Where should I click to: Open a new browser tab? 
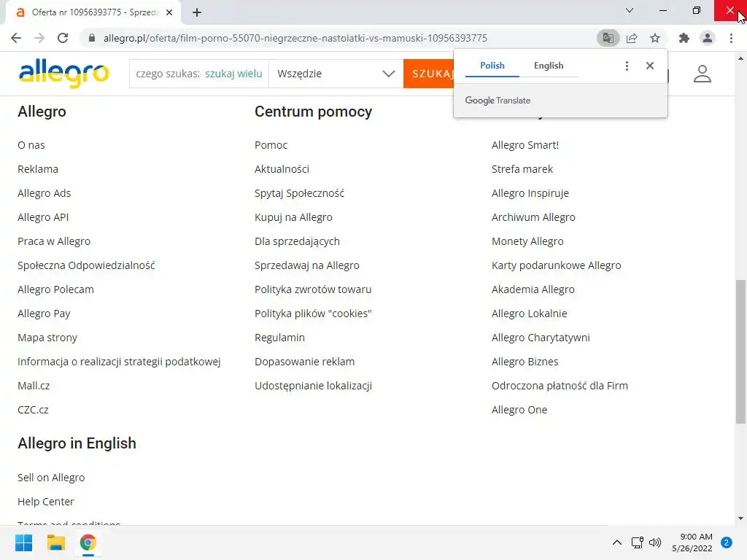click(x=197, y=13)
